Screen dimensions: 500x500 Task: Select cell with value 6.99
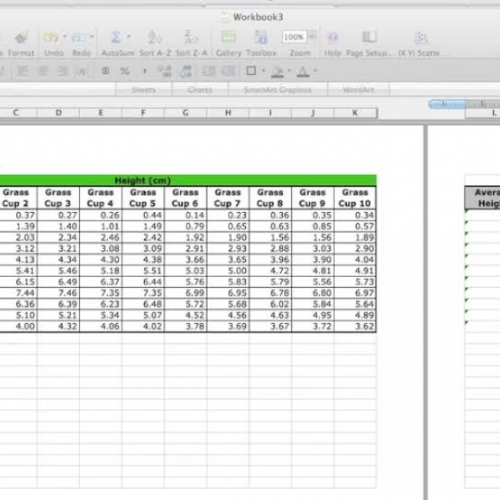[x=185, y=293]
